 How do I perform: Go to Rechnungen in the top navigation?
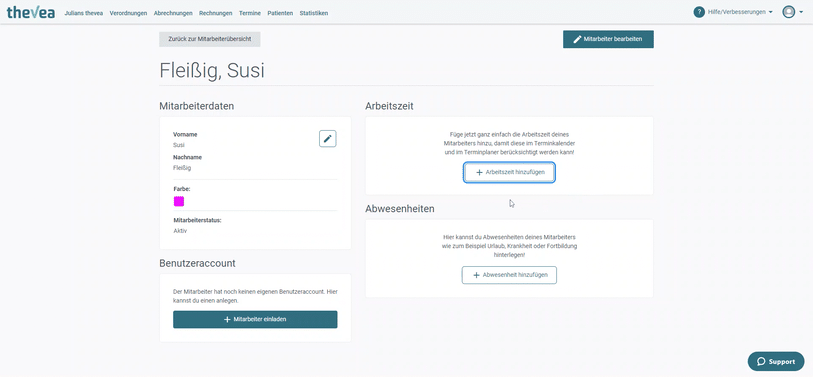tap(216, 13)
